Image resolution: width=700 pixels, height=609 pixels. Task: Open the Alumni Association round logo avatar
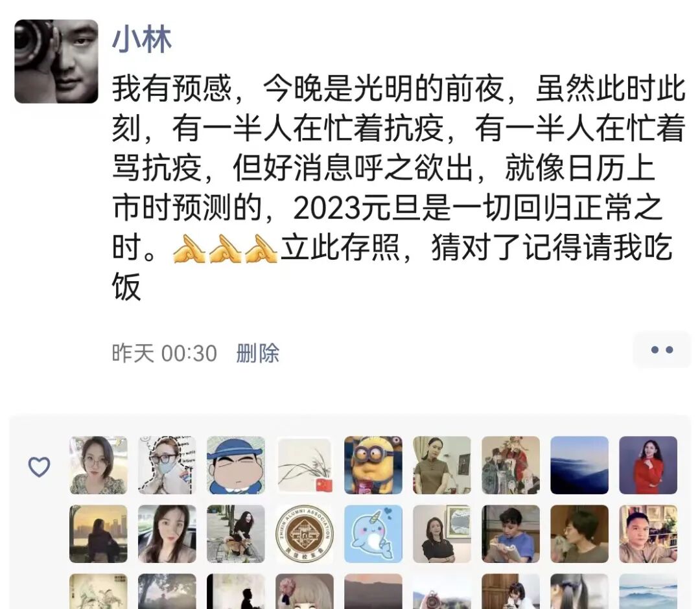pos(305,534)
